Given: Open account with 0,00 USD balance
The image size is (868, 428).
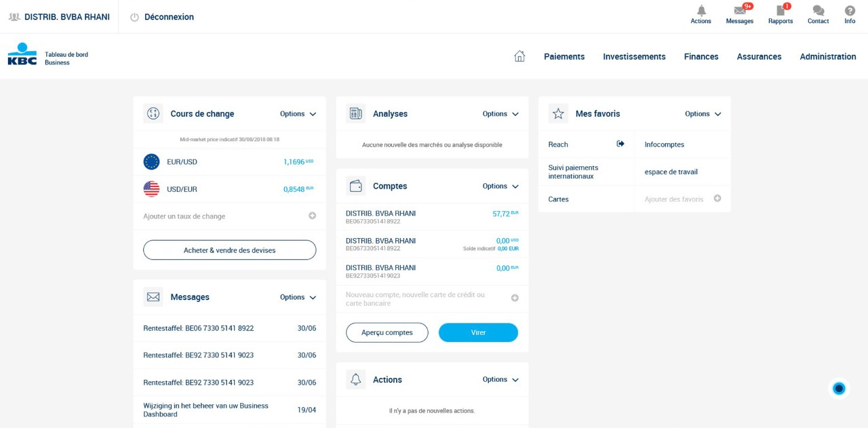Looking at the screenshot, I should pos(432,244).
